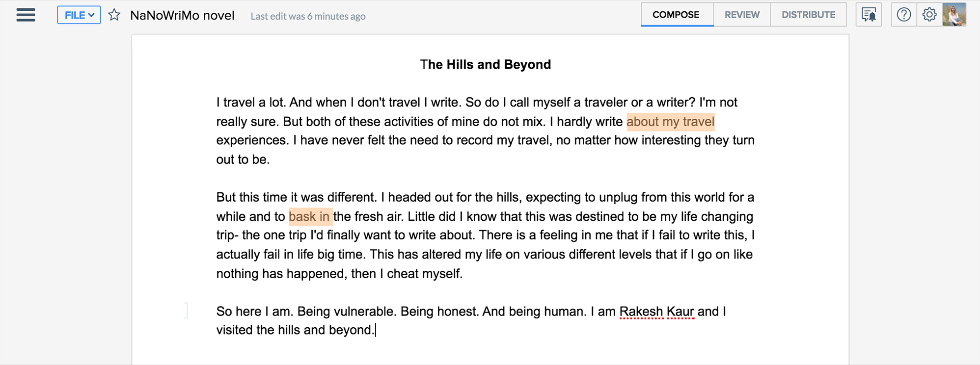The image size is (980, 365).
Task: Click the highlighted text 'about my travel'
Action: click(670, 122)
